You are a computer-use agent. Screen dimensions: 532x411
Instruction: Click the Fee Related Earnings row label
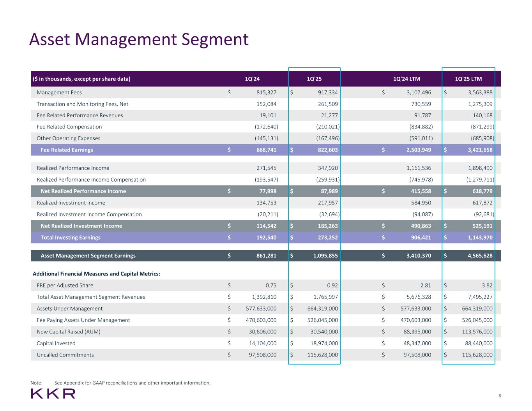click(67, 150)
